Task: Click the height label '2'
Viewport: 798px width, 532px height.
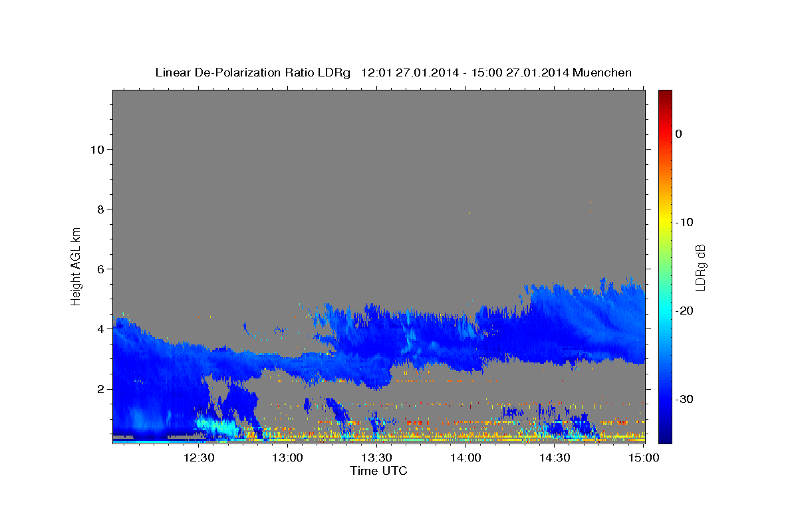Action: point(99,389)
